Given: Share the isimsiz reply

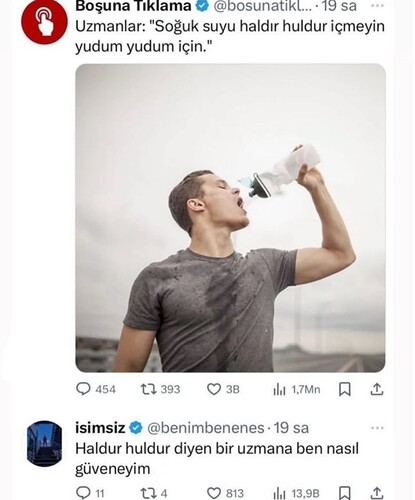Looking at the screenshot, I should pyautogui.click(x=377, y=493).
